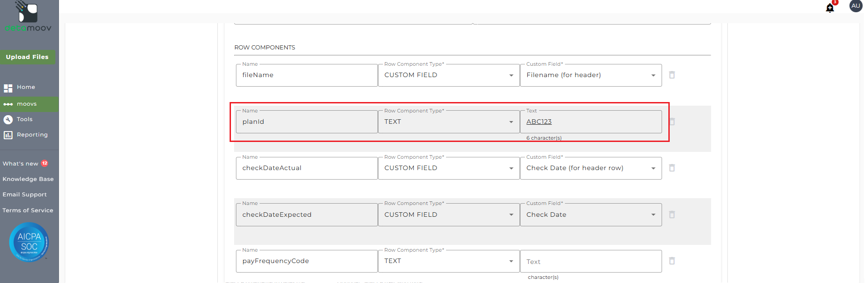Click the datamoov logo
868x283 pixels.
[28, 17]
